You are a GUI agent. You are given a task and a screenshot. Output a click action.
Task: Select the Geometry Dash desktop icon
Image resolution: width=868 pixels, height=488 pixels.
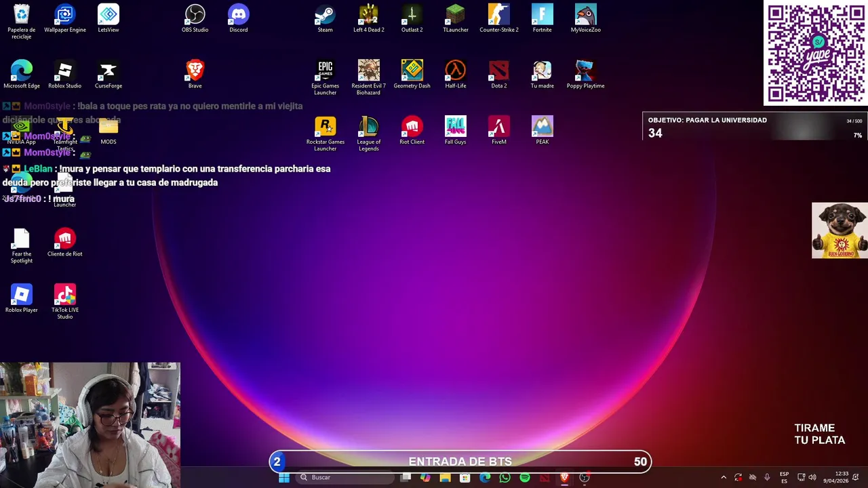coord(412,75)
